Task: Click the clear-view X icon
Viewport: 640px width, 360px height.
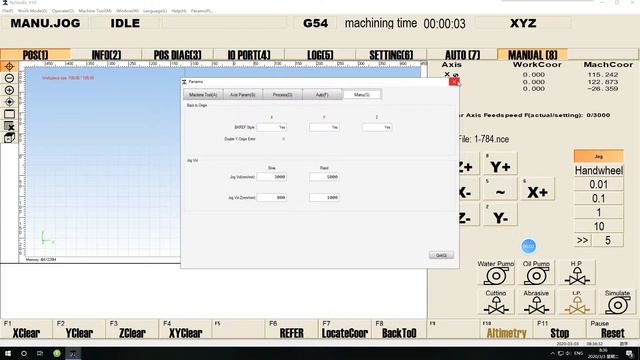Action: tap(9, 126)
